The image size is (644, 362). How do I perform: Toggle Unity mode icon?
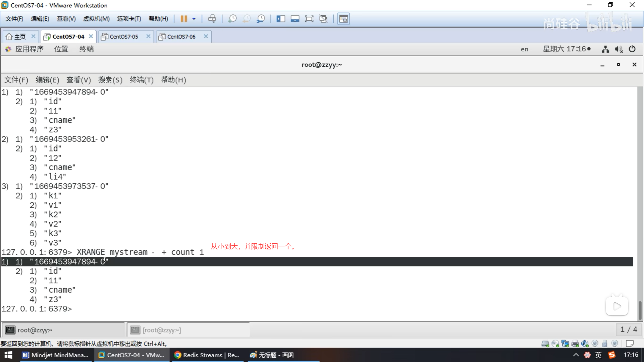pyautogui.click(x=323, y=19)
